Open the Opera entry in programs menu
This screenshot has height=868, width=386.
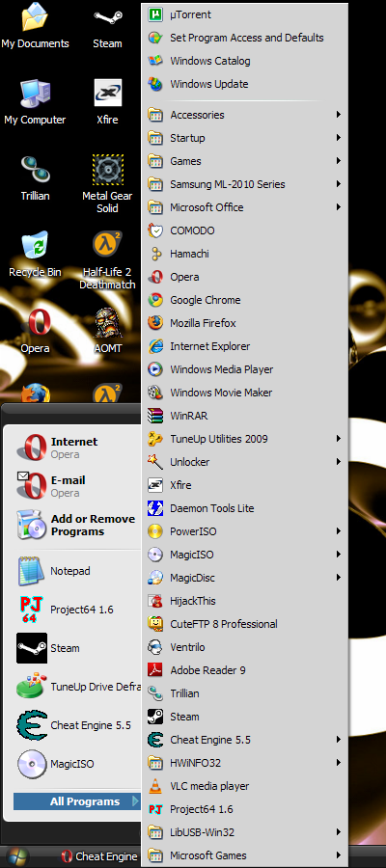click(x=245, y=277)
